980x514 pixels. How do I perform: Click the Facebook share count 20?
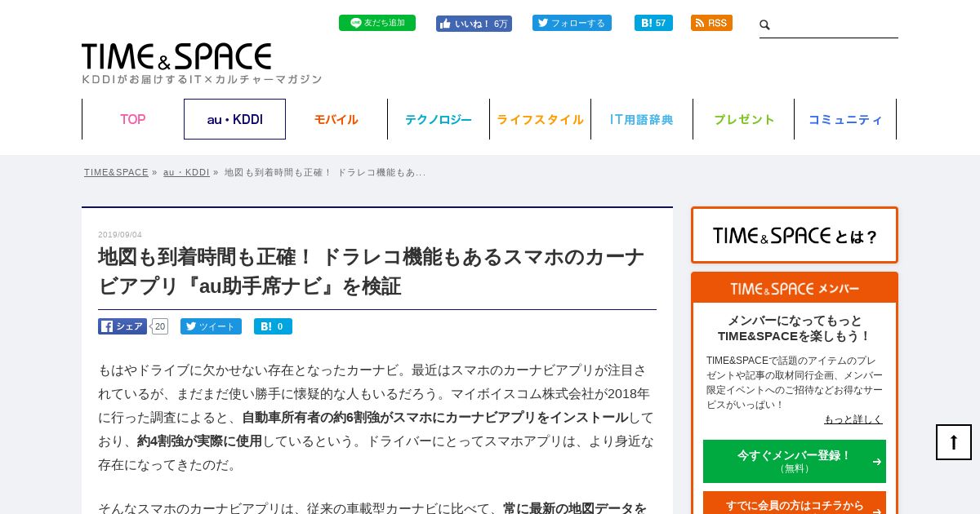pos(160,326)
